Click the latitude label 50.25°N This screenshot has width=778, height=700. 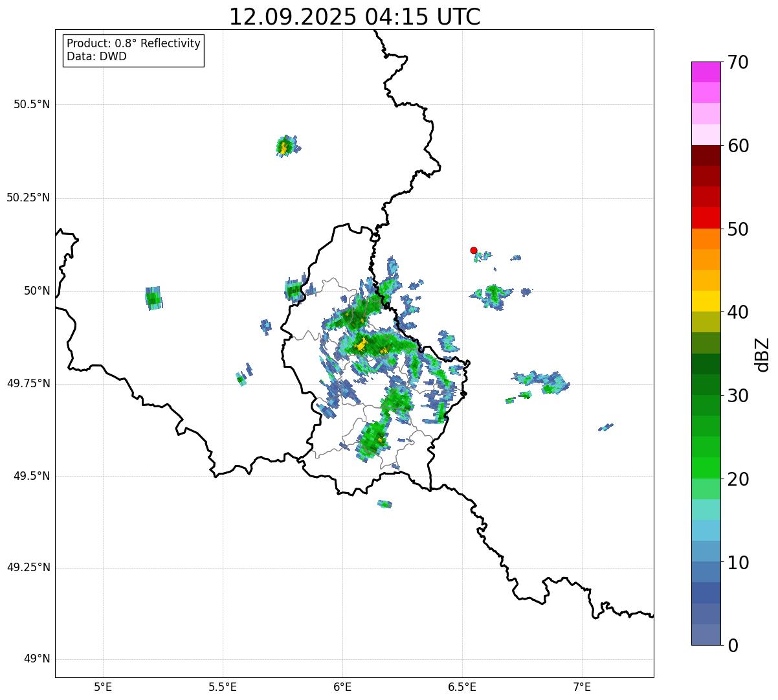pos(28,198)
